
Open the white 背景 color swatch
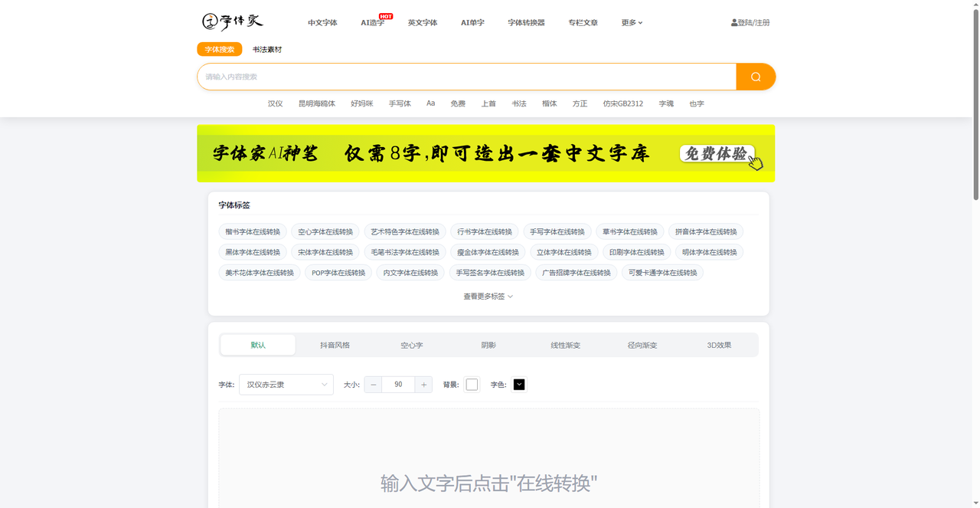pos(472,385)
